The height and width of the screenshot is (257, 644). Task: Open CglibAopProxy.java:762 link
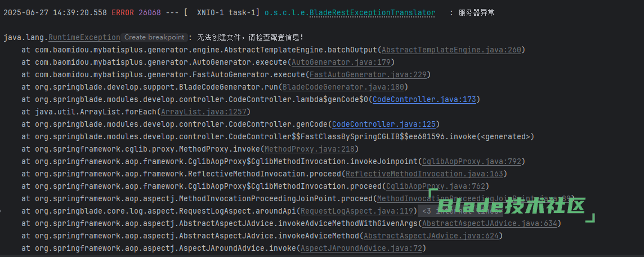pyautogui.click(x=435, y=187)
